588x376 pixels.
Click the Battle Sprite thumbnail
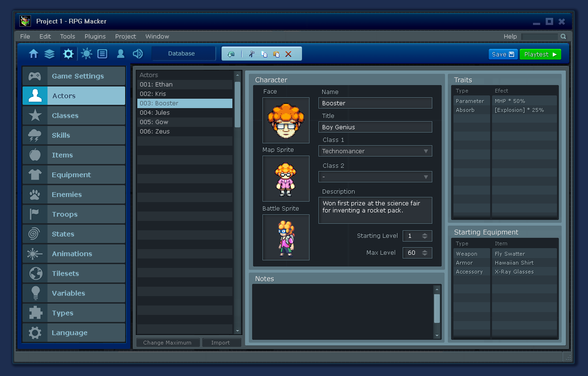click(x=286, y=237)
